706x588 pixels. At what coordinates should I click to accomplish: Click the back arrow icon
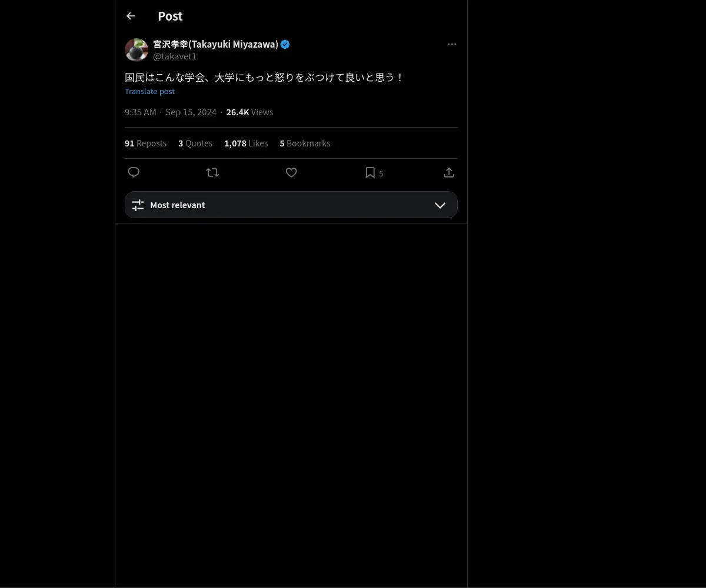coord(131,16)
